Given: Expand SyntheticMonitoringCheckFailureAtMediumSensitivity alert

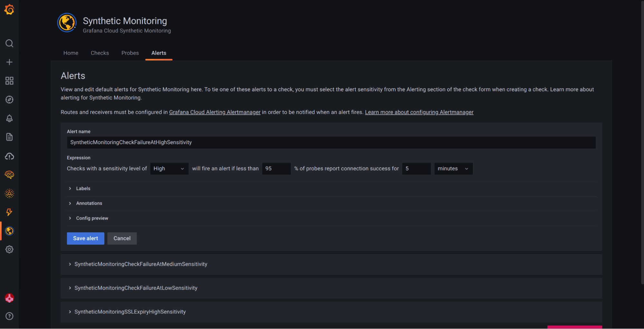Looking at the screenshot, I should click(141, 264).
